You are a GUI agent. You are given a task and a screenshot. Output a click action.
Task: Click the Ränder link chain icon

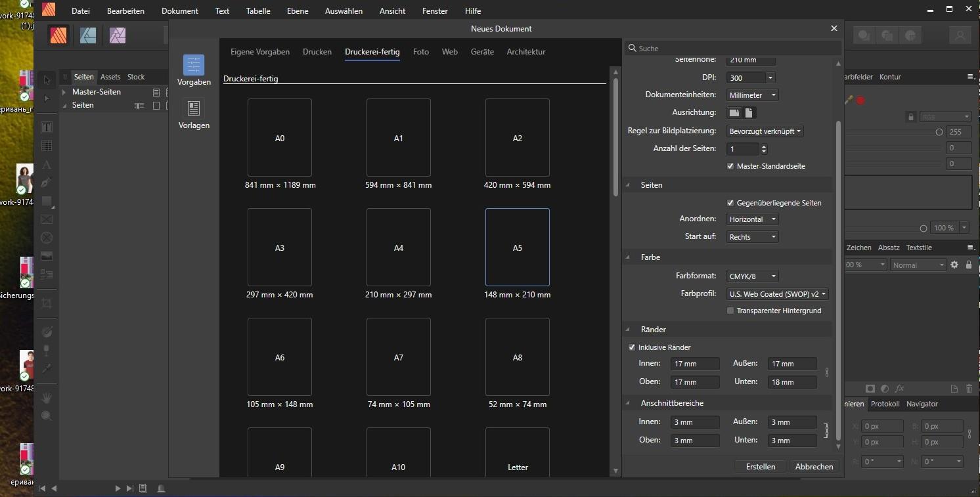click(826, 372)
